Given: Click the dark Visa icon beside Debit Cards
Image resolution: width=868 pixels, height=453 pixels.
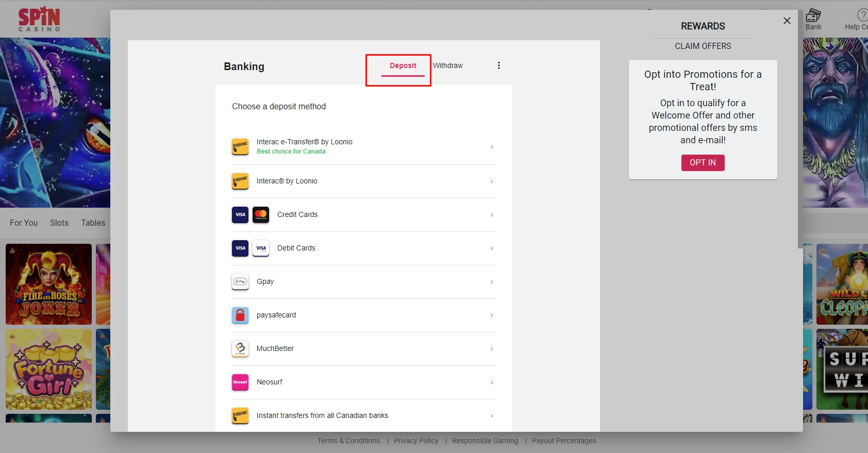Looking at the screenshot, I should [x=240, y=248].
